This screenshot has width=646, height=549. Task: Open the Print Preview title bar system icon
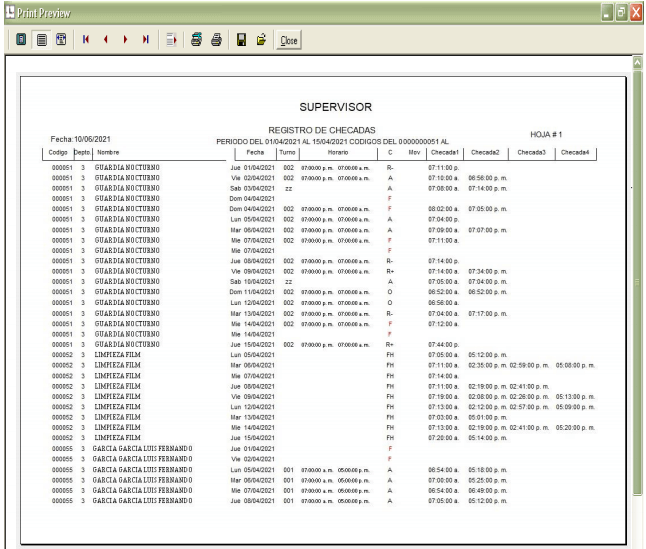coord(8,9)
